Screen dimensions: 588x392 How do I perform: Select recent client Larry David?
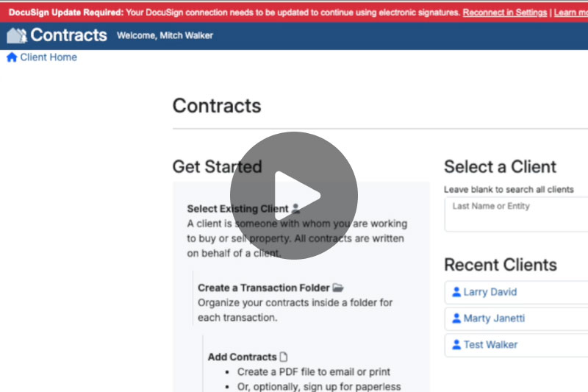pos(490,292)
